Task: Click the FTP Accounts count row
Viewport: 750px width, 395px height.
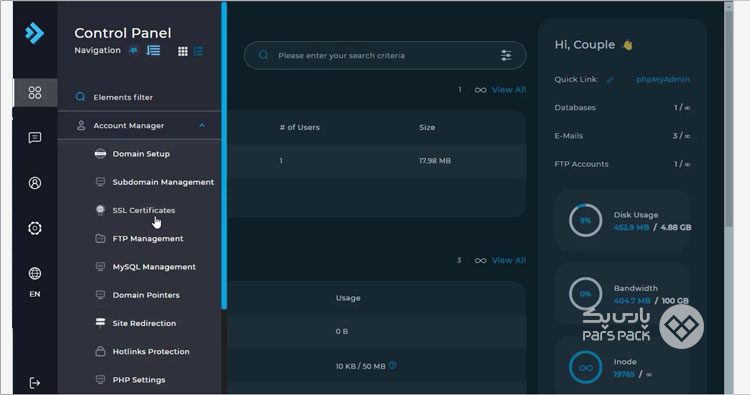Action: click(622, 164)
